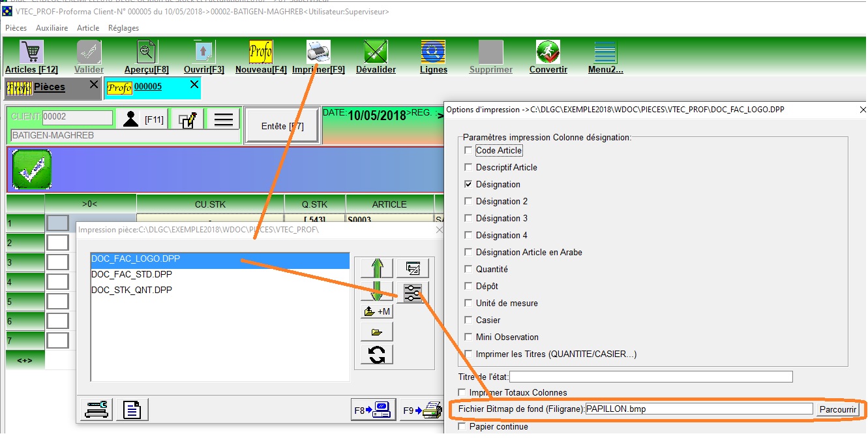
Task: Click Parcourir to browse bitmap file
Action: [838, 409]
